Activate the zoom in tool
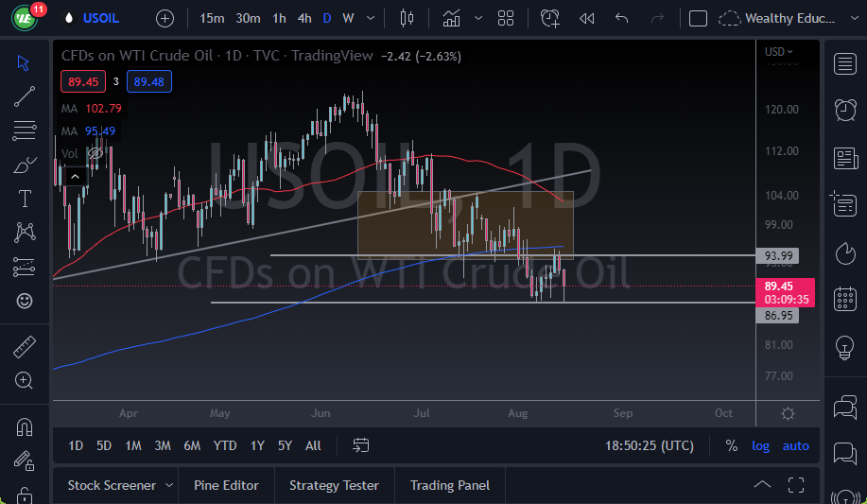The width and height of the screenshot is (867, 504). 24,381
